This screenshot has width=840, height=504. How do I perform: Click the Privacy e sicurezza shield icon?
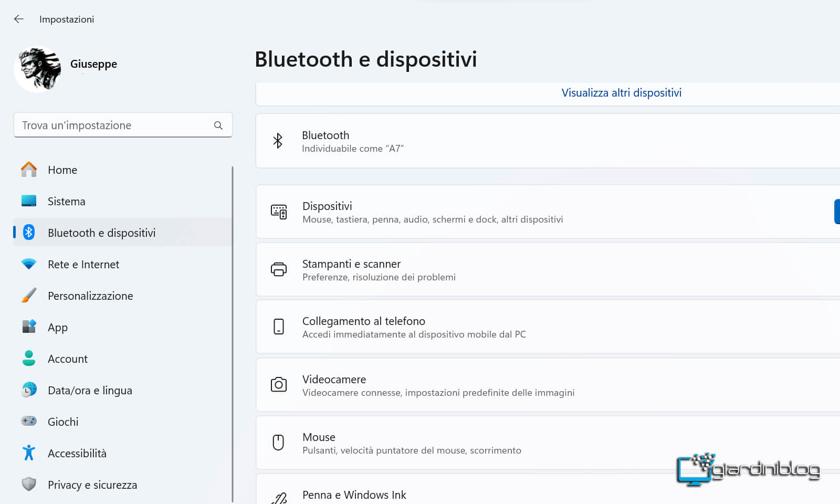click(x=29, y=484)
